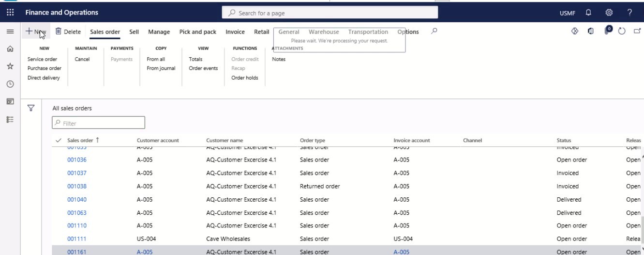Screen dimensions: 644x255
Task: Open the Sales order tab
Action: coord(105,32)
